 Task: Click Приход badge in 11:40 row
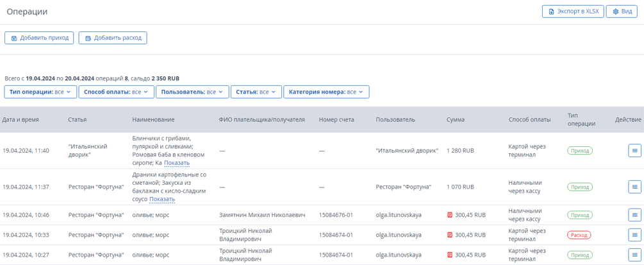[x=580, y=151]
